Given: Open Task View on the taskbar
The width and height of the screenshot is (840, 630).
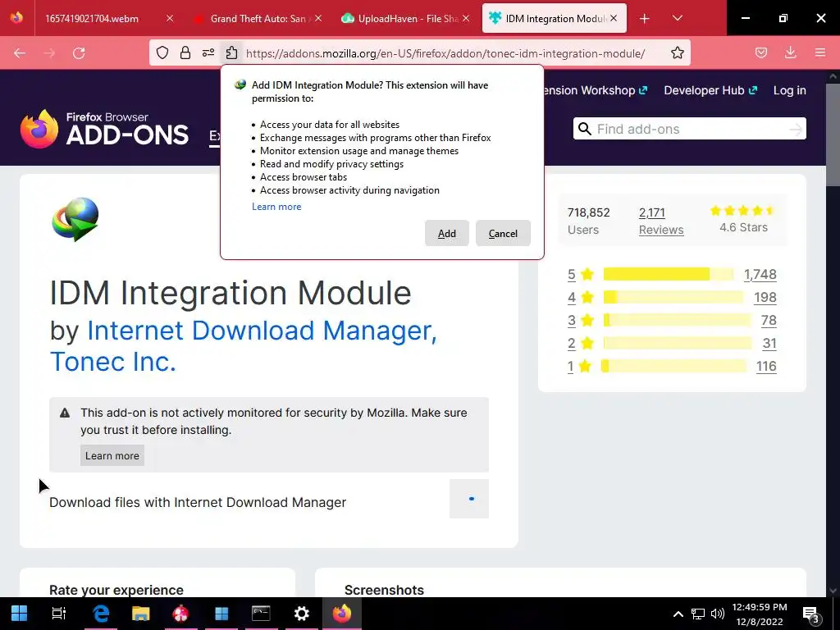Looking at the screenshot, I should [59, 613].
